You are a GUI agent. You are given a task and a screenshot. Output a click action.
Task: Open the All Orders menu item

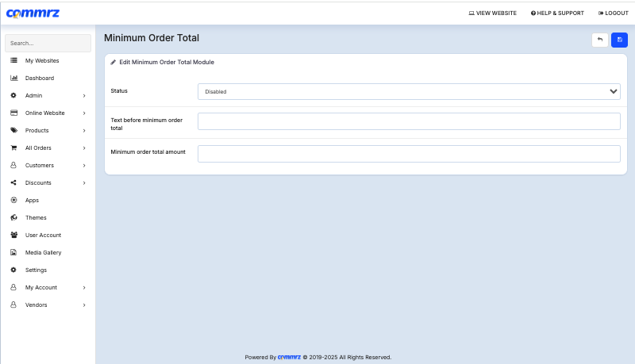[x=38, y=148]
